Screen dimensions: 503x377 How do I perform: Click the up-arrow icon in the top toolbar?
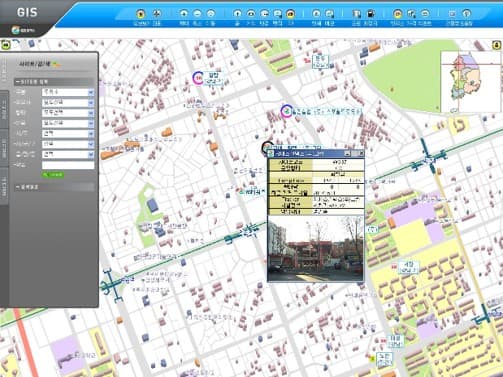coord(237,13)
